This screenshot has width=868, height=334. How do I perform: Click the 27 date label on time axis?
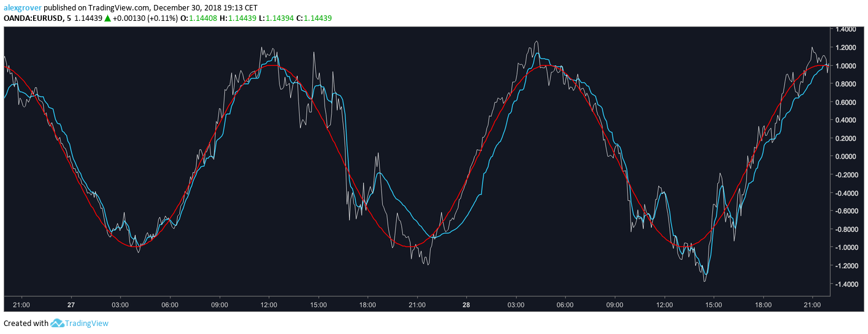tap(71, 305)
